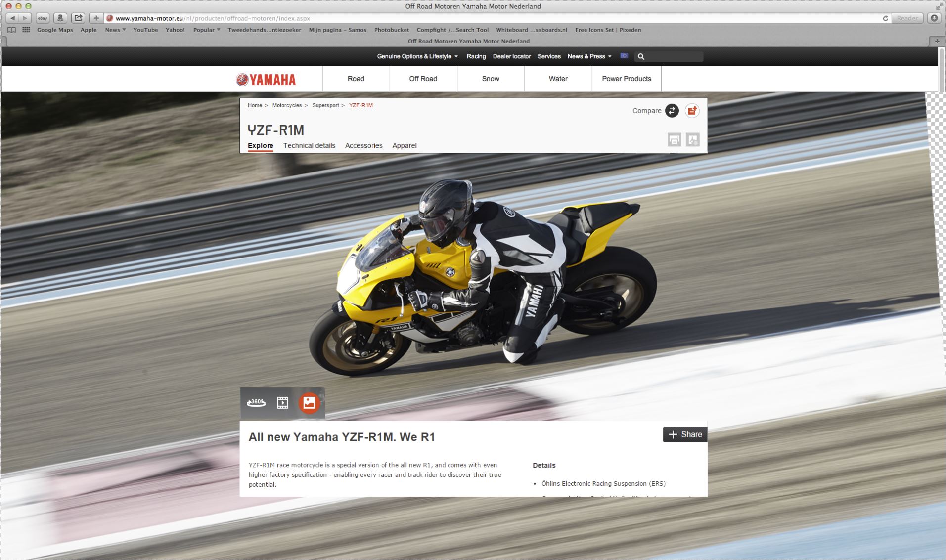Click the site favicon in the address bar
This screenshot has width=946, height=560.
point(110,18)
